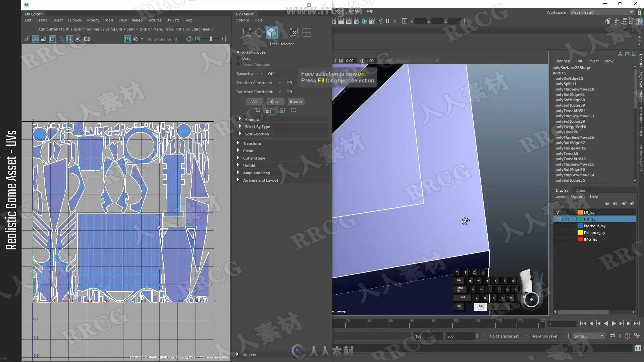Select the Edge selection mode diamond icon
The height and width of the screenshot is (362, 644).
[x=259, y=33]
